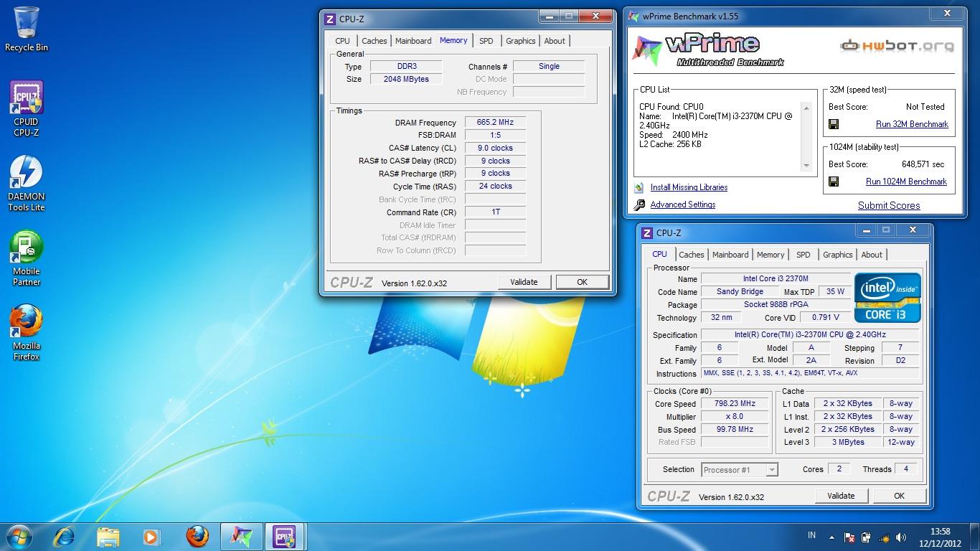
Task: Open Internet Explorer from the taskbar
Action: point(65,536)
